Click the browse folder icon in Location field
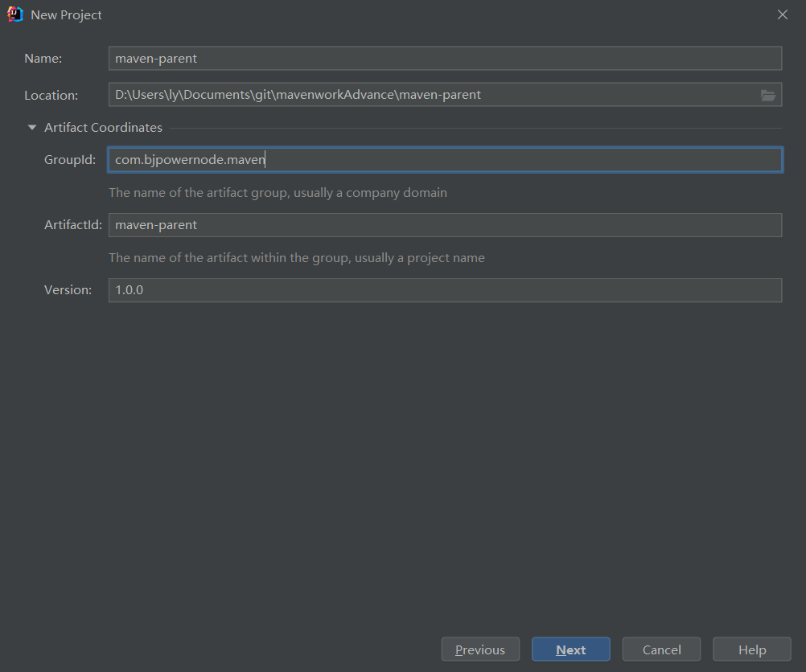The image size is (806, 672). (x=768, y=95)
